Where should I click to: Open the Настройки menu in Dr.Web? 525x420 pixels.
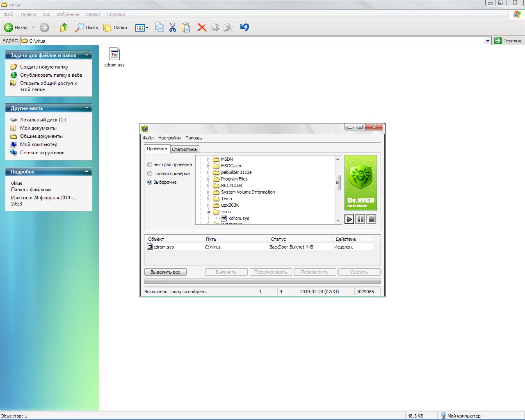click(x=169, y=138)
